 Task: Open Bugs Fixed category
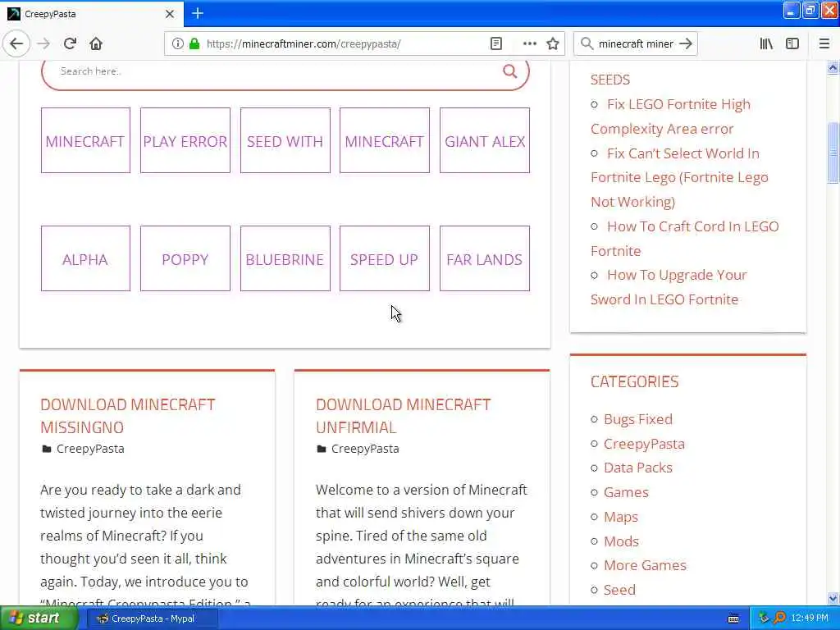pos(638,419)
